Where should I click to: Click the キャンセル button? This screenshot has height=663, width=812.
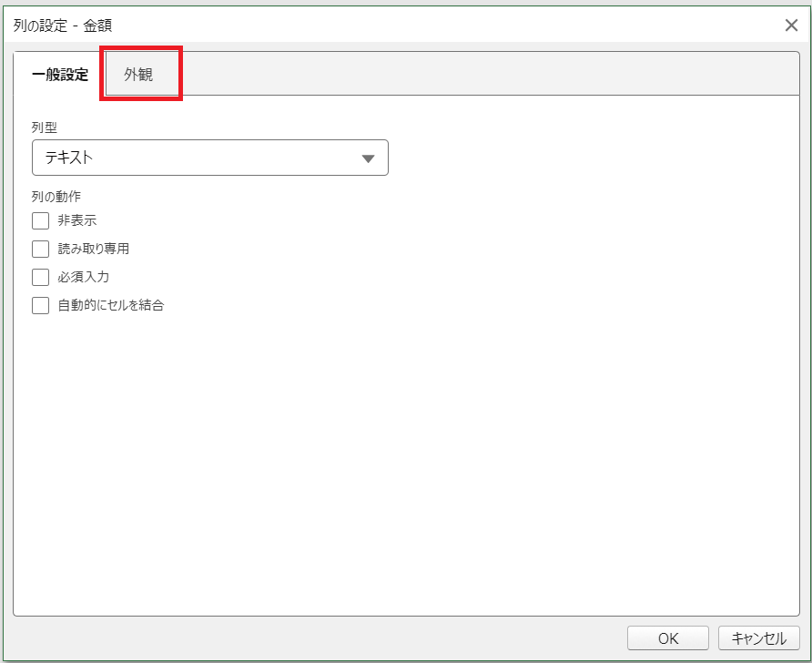(x=758, y=638)
